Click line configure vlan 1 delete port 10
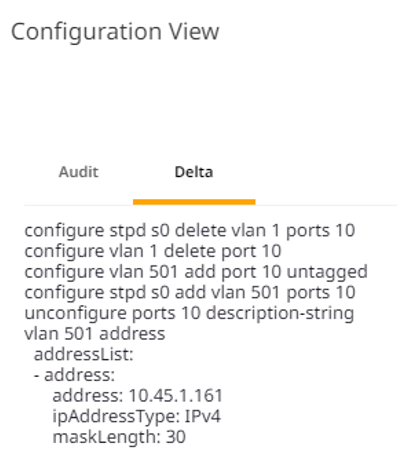 pos(153,251)
